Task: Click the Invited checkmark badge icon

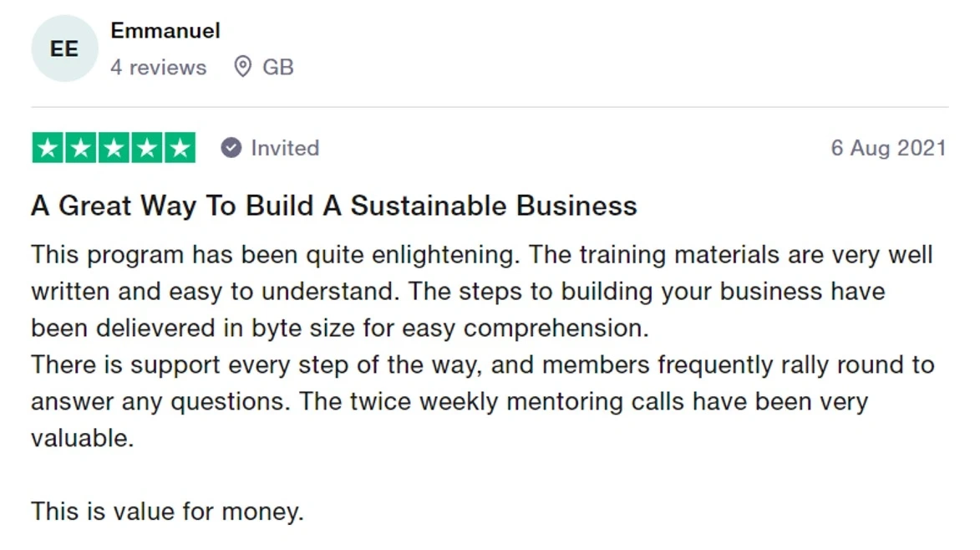Action: 231,148
